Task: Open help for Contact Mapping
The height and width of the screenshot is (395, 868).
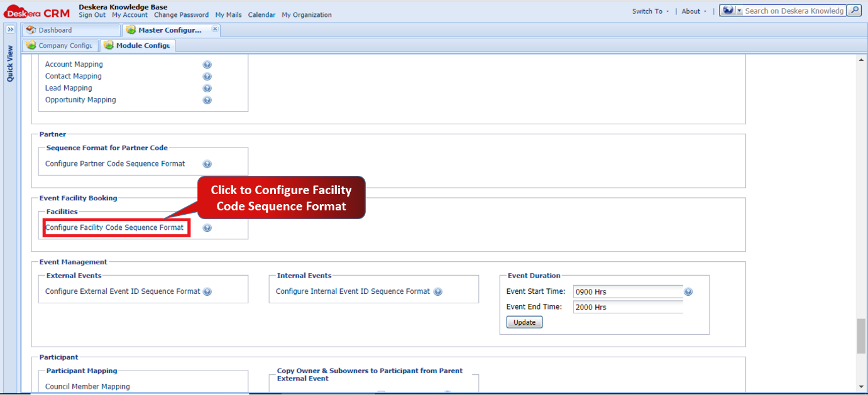Action: pos(207,76)
